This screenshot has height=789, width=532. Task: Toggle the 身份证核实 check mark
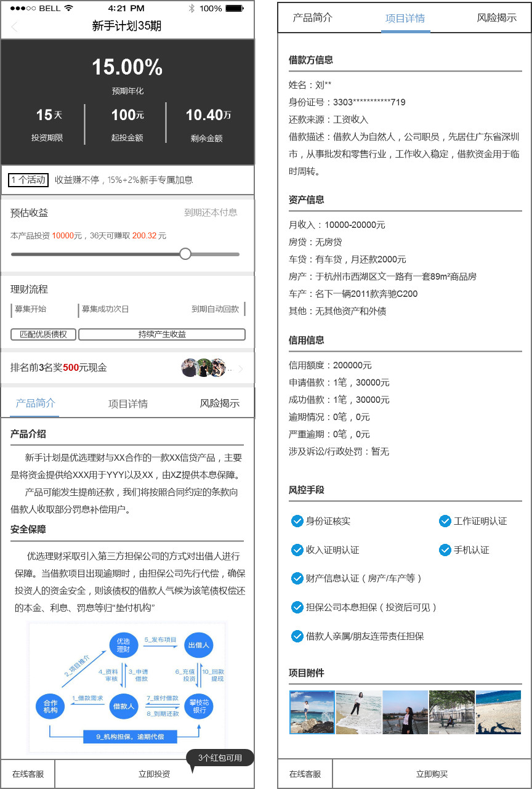[x=297, y=521]
